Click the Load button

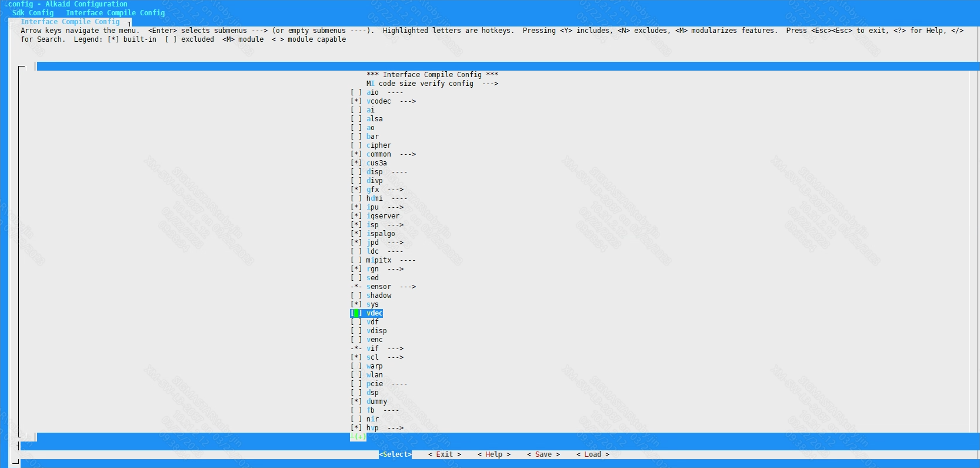click(593, 454)
